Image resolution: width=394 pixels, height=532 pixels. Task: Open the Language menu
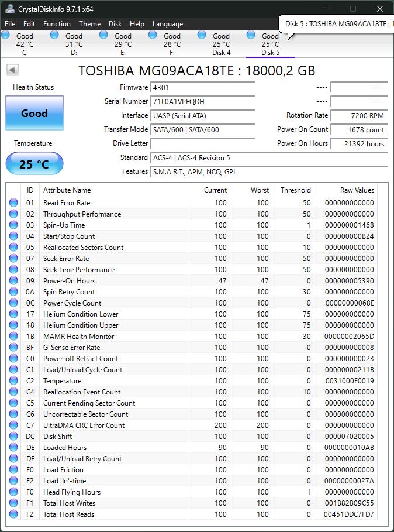click(x=168, y=24)
